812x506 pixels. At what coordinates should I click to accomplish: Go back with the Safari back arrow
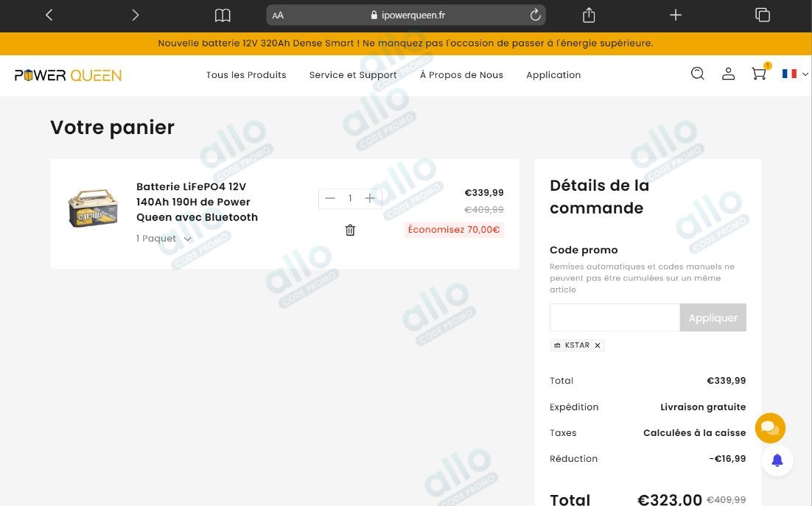pos(49,15)
